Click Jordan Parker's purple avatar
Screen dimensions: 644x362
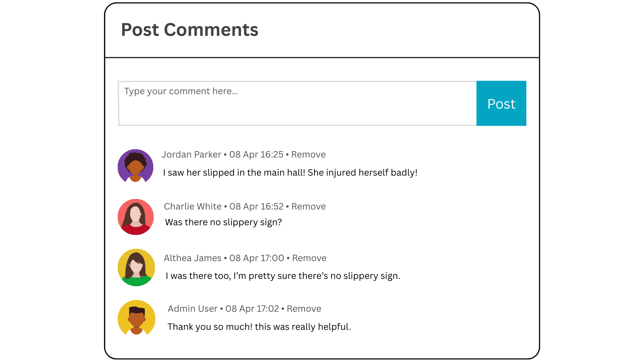pyautogui.click(x=136, y=167)
